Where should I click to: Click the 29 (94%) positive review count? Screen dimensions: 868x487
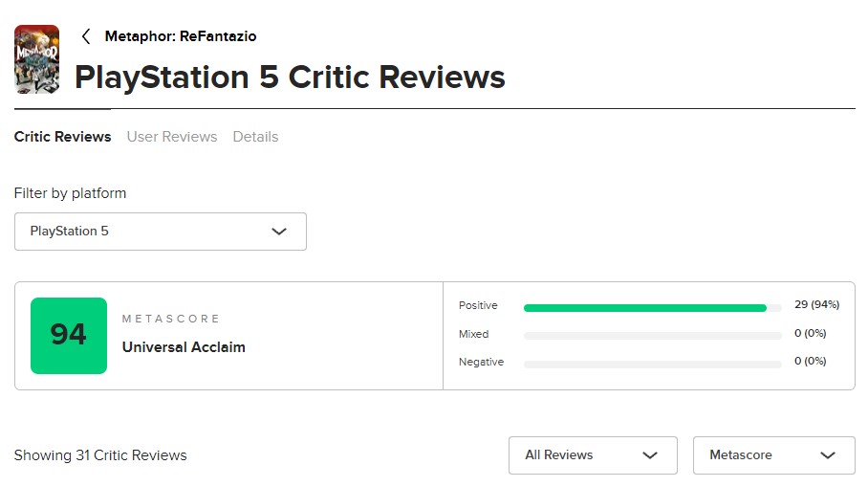[816, 304]
